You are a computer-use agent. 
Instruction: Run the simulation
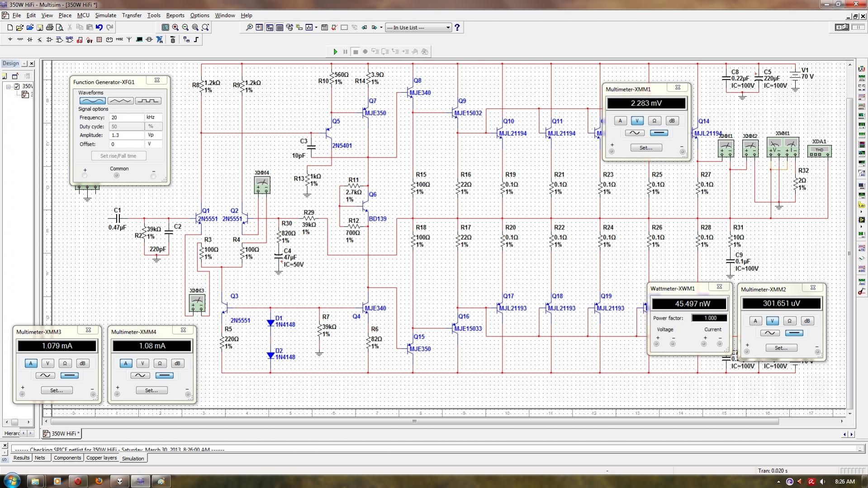click(336, 52)
